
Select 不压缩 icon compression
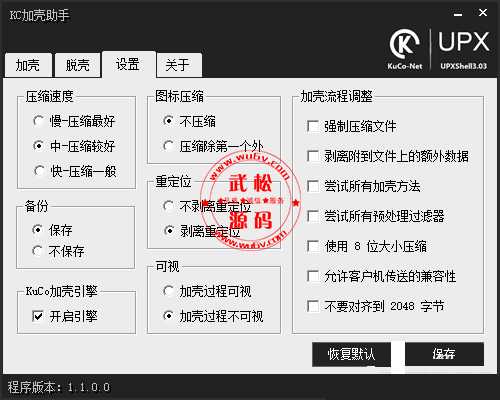coord(189,121)
